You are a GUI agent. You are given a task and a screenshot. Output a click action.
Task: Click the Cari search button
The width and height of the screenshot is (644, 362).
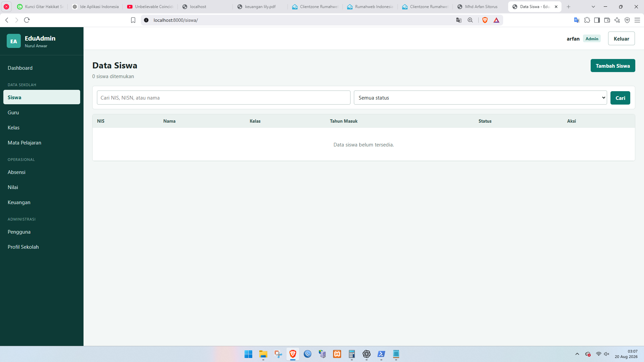tap(620, 98)
